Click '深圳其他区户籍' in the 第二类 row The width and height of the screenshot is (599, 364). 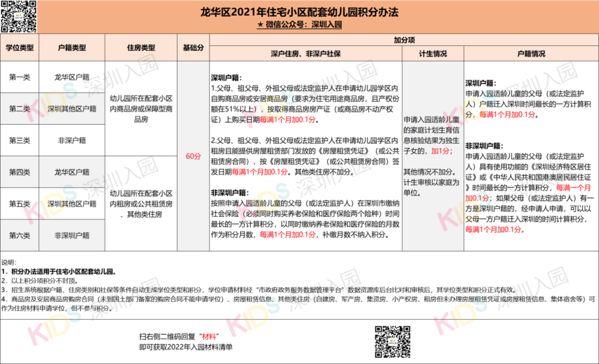click(x=72, y=109)
